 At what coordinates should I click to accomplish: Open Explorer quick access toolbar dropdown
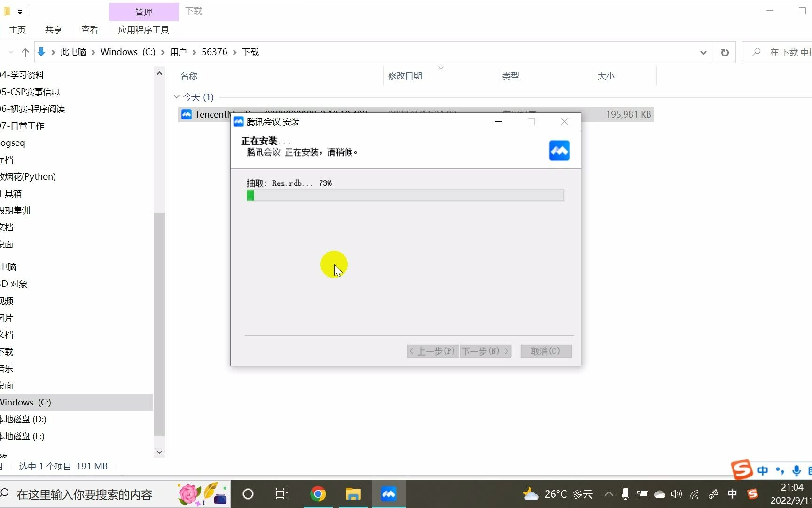tap(20, 12)
